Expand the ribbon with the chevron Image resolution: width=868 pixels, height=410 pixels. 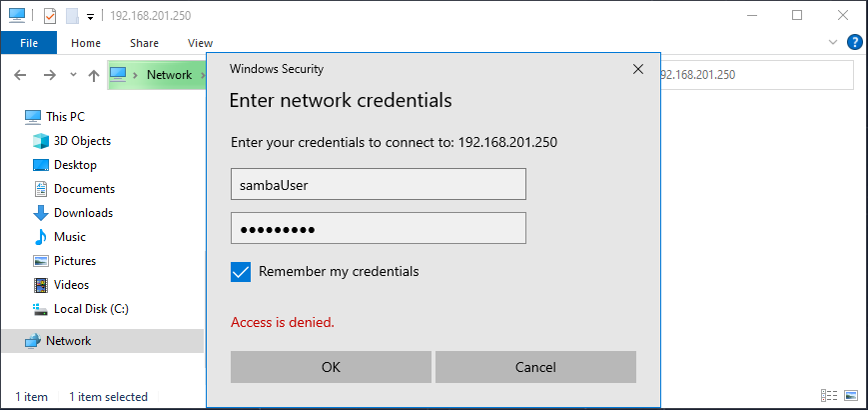point(834,43)
